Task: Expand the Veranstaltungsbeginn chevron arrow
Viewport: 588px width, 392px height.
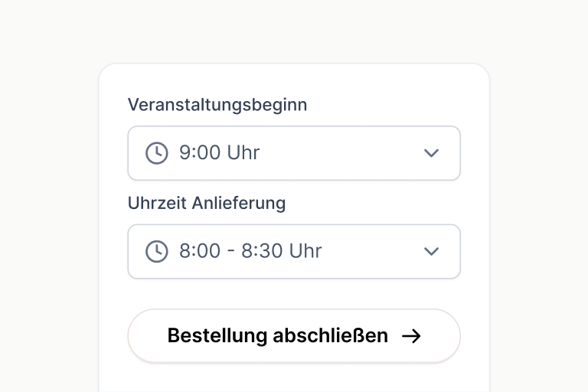Action: [x=432, y=153]
